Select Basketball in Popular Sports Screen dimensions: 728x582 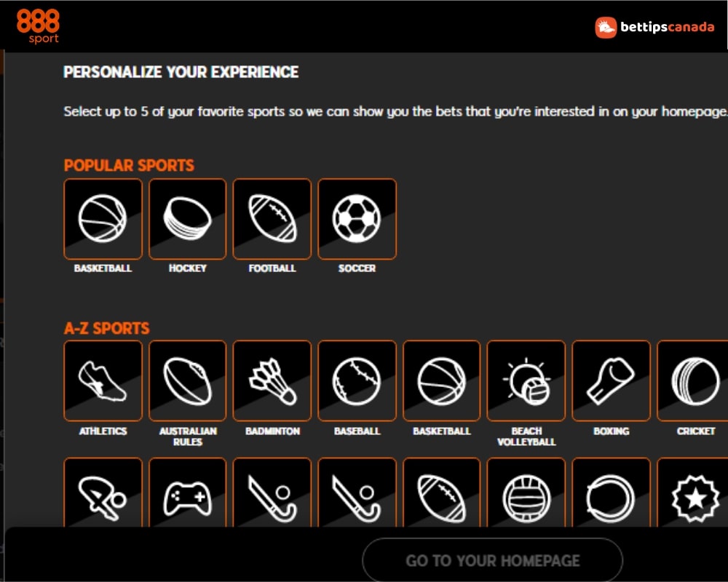point(103,218)
